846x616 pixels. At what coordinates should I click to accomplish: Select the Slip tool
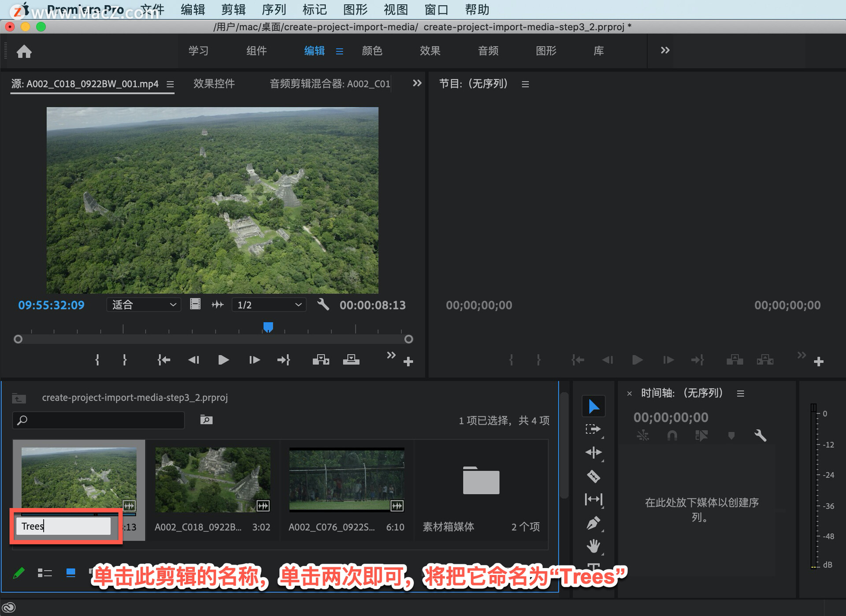click(594, 499)
